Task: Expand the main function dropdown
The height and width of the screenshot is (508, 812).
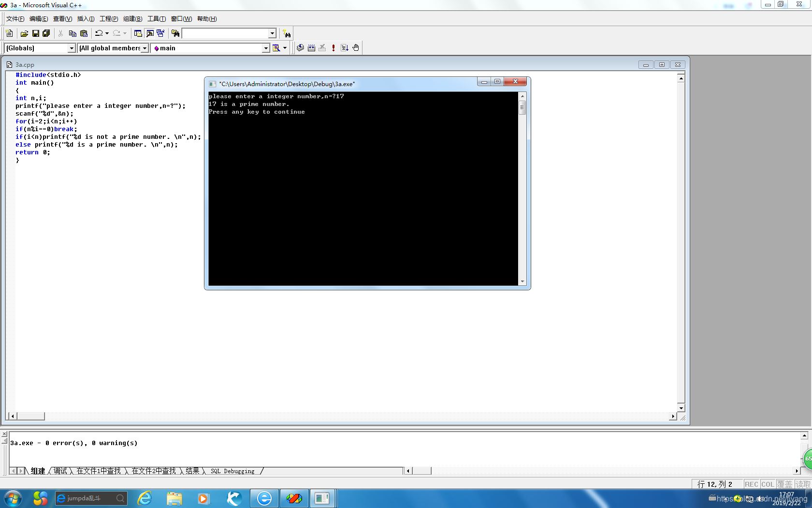Action: pos(266,48)
